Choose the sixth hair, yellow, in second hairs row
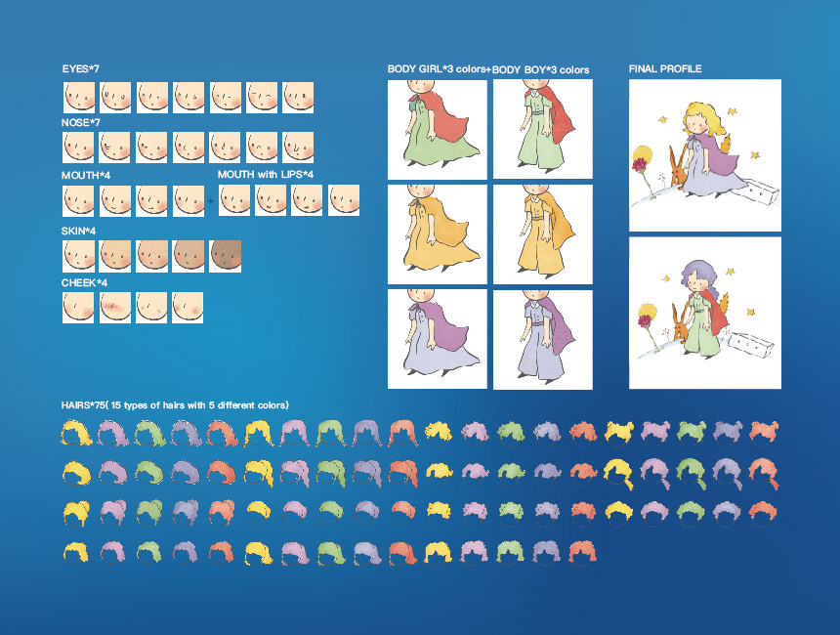Screen dimensions: 840x635 tap(259, 473)
